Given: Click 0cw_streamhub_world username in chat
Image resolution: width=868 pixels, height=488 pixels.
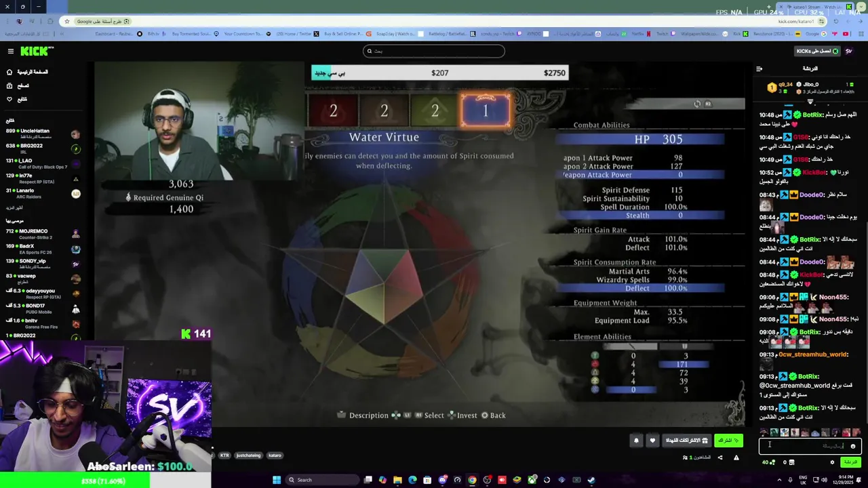Looking at the screenshot, I should [x=813, y=354].
